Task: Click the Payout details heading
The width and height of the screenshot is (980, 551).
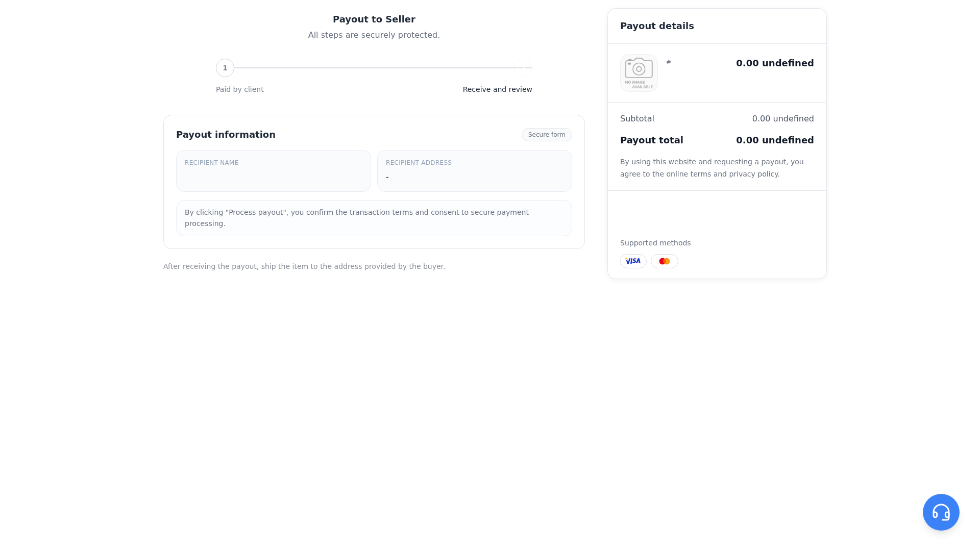Action: (x=657, y=26)
